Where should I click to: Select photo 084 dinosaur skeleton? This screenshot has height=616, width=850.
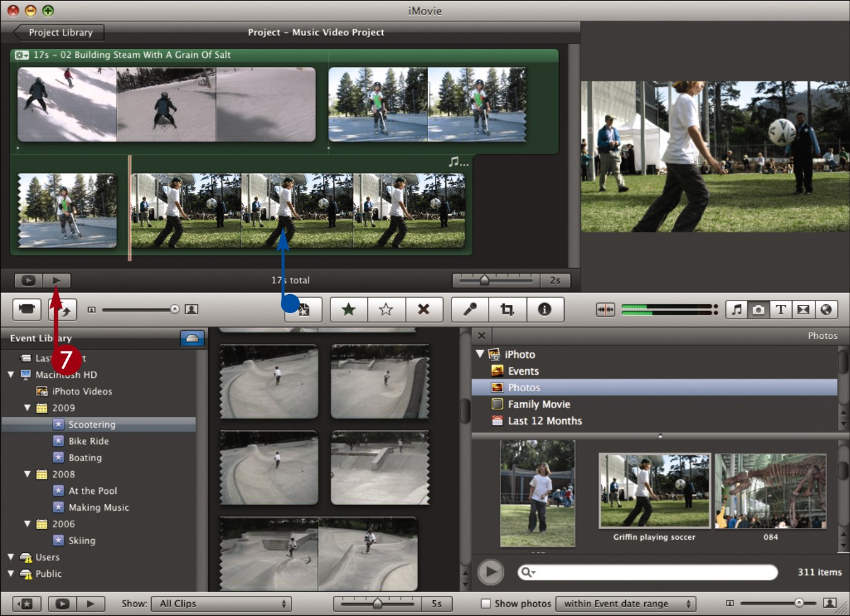click(771, 491)
